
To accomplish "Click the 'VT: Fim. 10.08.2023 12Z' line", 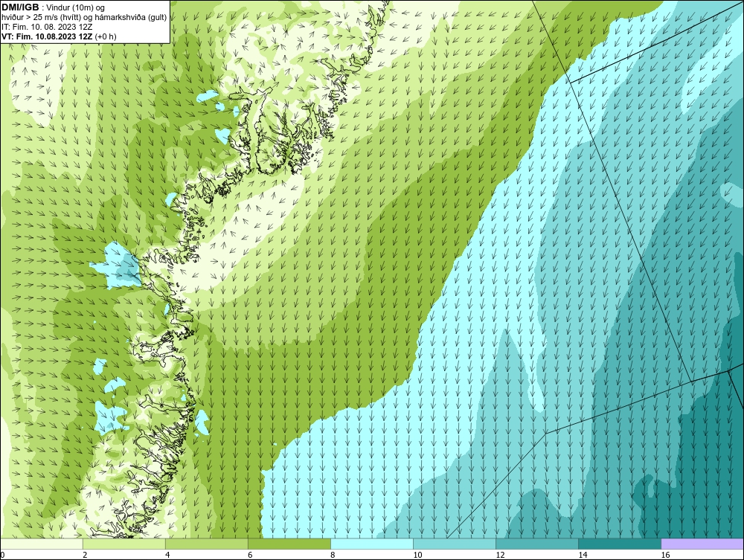I will (x=47, y=36).
